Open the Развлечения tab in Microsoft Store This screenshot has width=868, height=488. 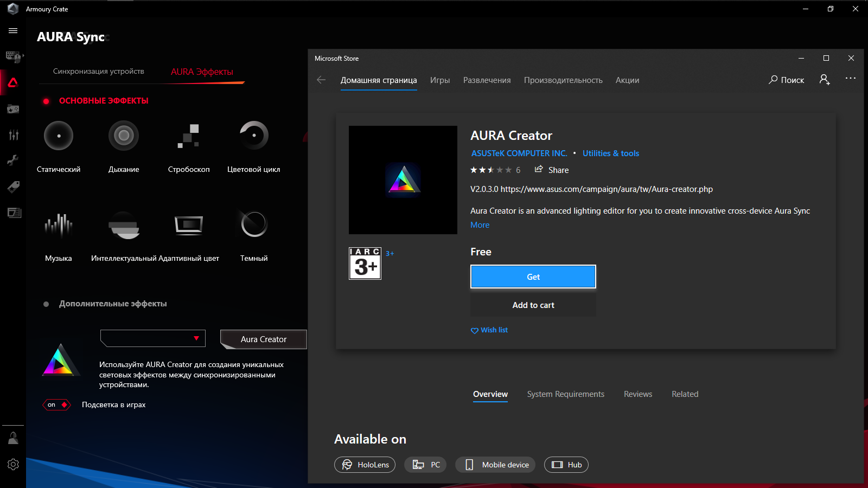point(487,80)
